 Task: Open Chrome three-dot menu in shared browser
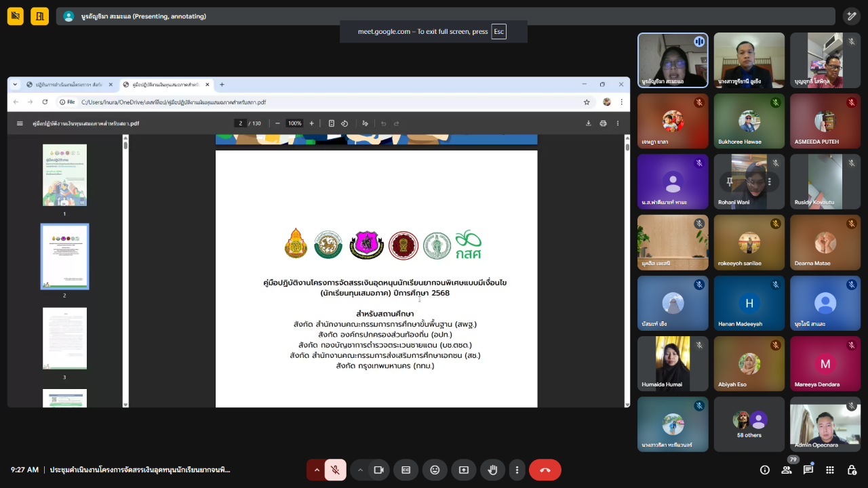coord(620,102)
